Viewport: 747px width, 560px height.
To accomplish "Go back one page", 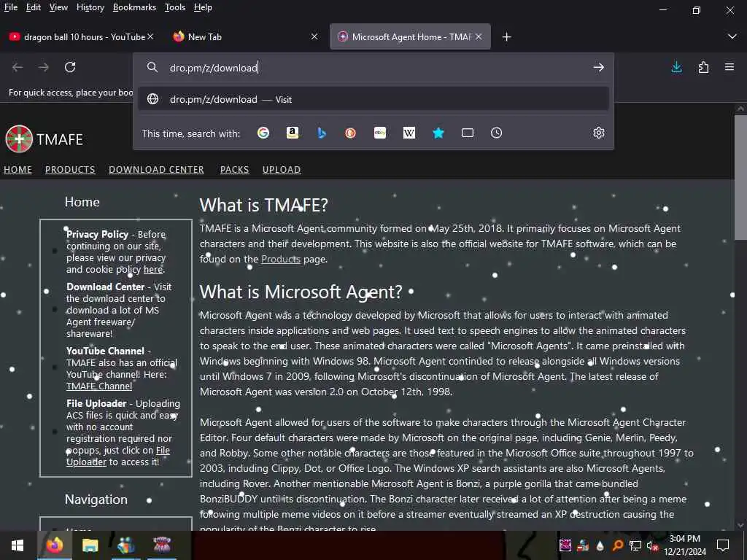I will tap(18, 67).
